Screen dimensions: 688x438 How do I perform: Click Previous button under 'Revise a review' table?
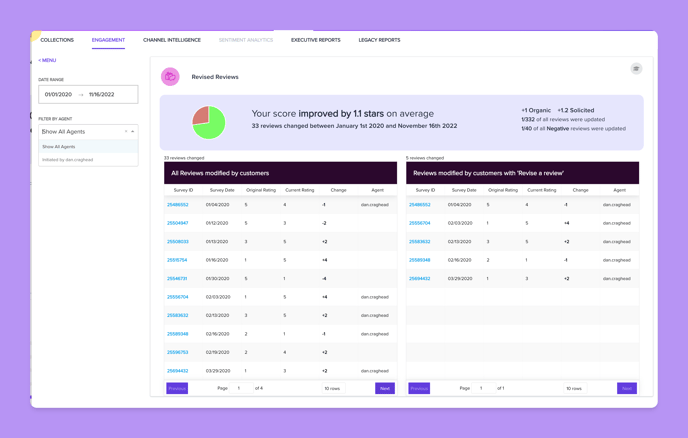419,388
